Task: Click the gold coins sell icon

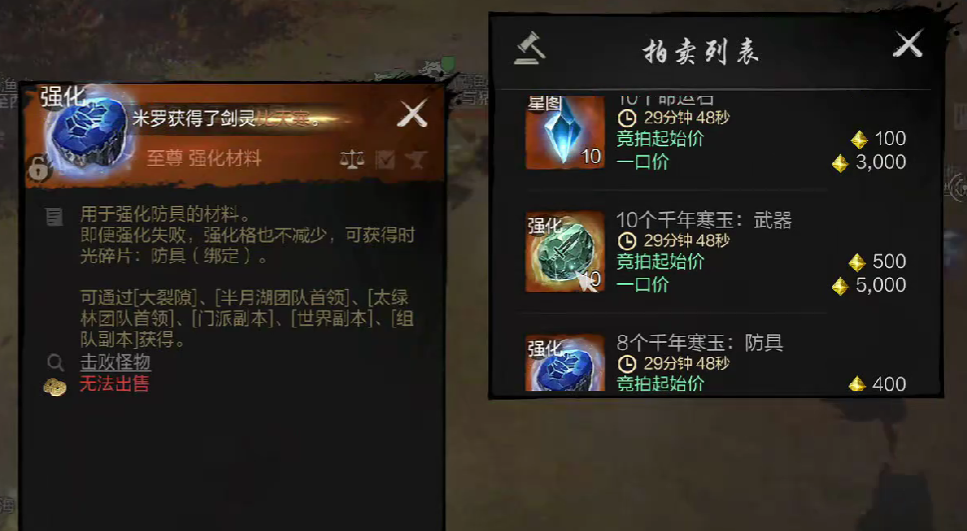Action: point(55,387)
